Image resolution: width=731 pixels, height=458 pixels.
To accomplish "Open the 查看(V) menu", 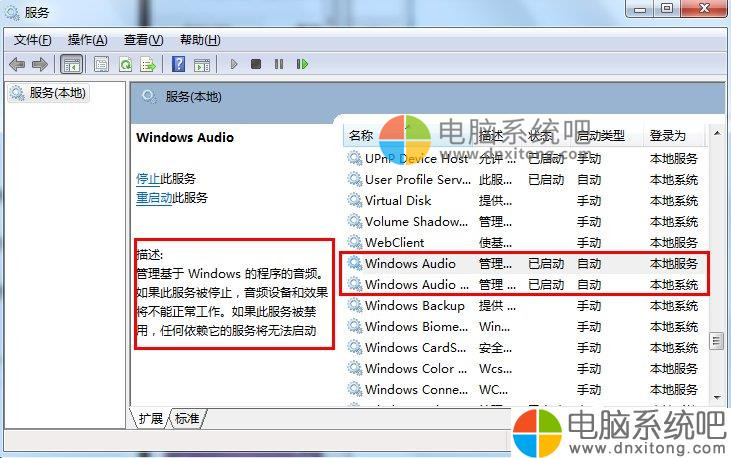I will coord(144,40).
